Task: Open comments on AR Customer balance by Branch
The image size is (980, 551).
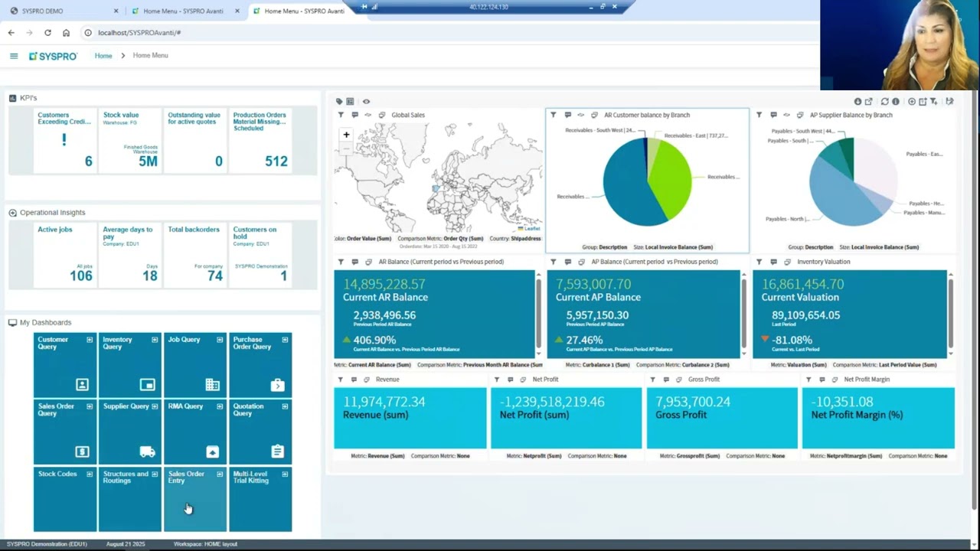Action: (567, 115)
